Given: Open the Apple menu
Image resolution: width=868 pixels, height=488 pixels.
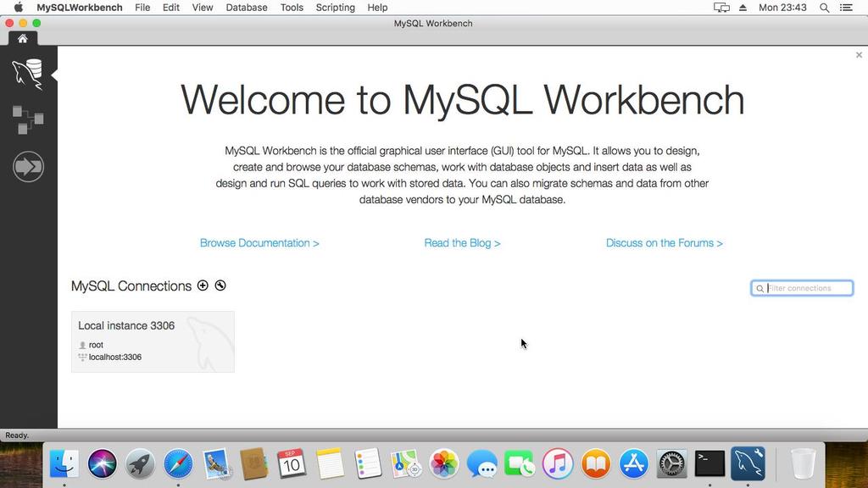Looking at the screenshot, I should 19,8.
